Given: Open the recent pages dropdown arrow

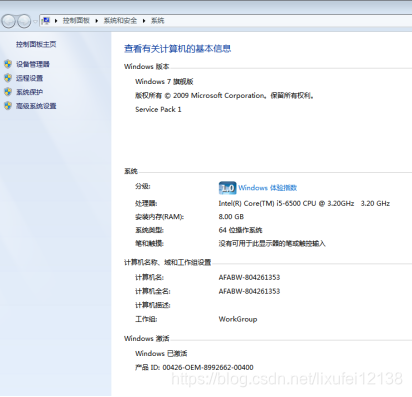Looking at the screenshot, I should 35,22.
